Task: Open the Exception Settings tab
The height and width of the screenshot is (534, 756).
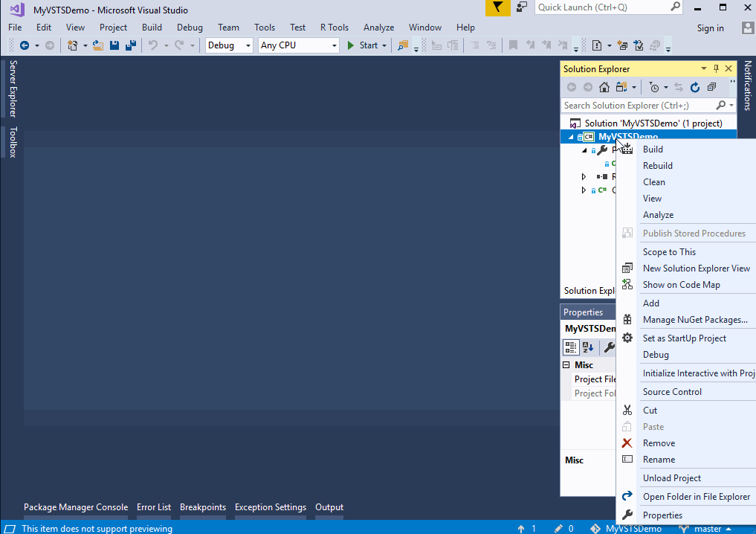Action: (271, 507)
